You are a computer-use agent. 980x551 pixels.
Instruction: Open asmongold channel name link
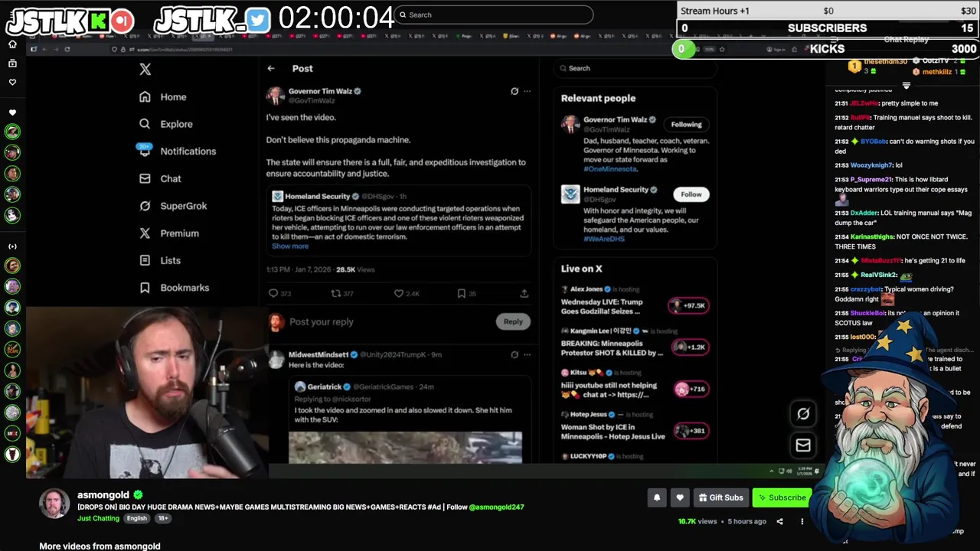click(103, 495)
